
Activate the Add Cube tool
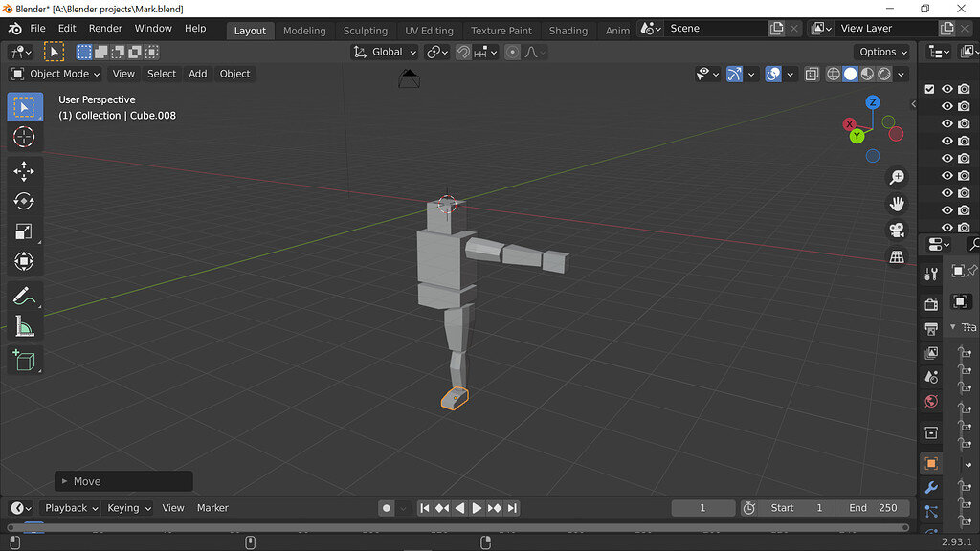tap(24, 360)
